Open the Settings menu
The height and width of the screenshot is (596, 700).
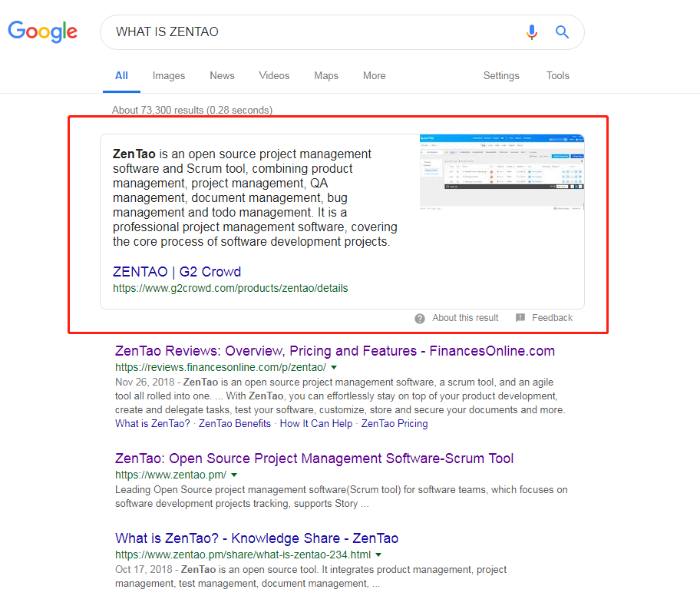click(501, 76)
